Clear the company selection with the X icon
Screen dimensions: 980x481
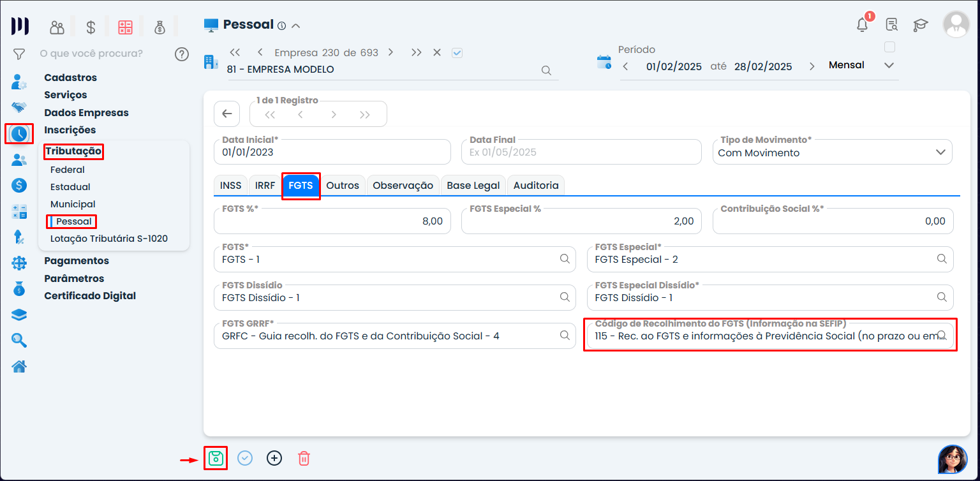click(x=437, y=52)
